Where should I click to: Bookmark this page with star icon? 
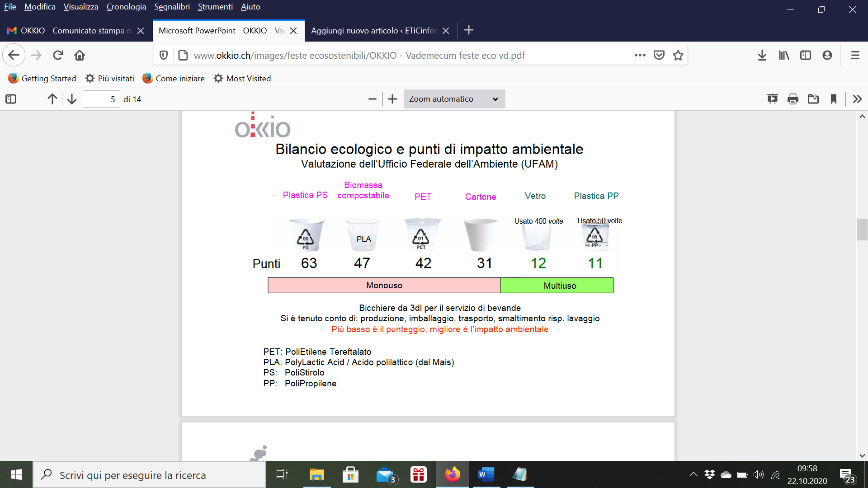[678, 55]
